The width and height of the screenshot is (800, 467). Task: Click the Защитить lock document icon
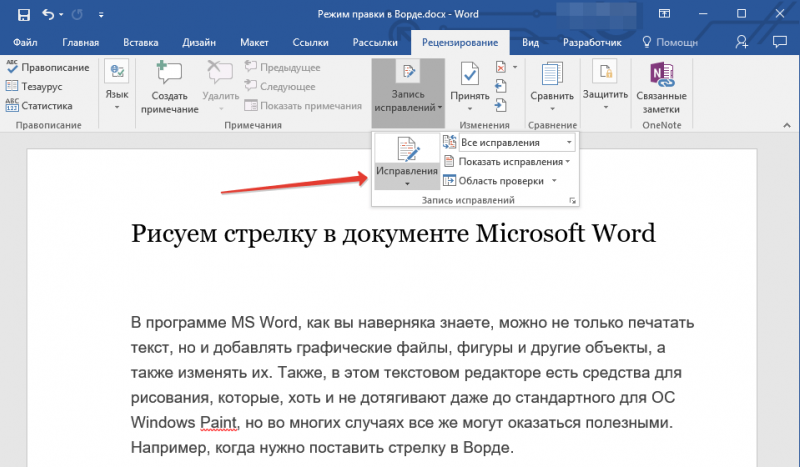pyautogui.click(x=605, y=71)
